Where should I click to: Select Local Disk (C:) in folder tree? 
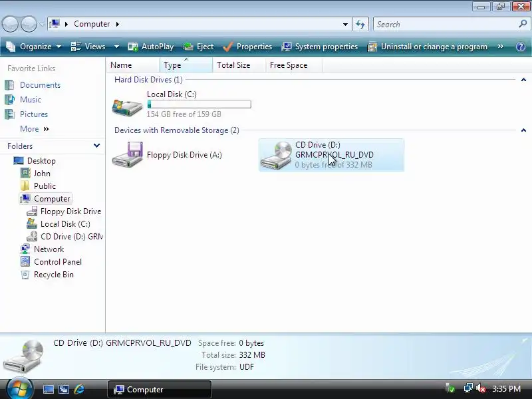tap(65, 224)
